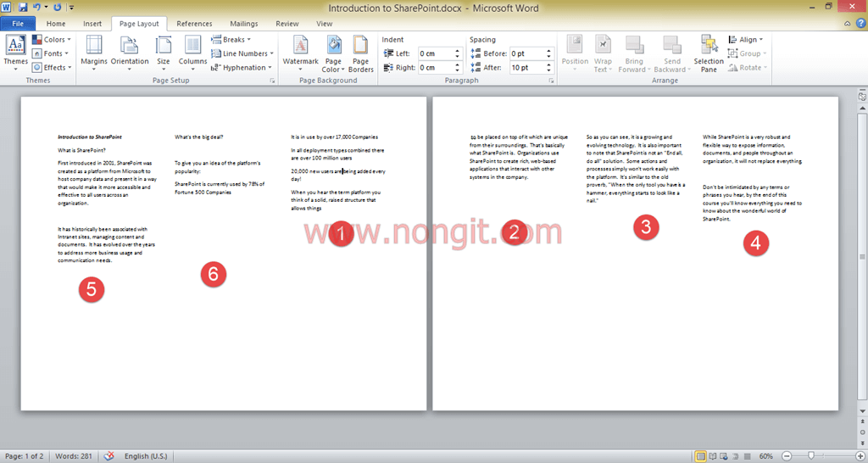The width and height of the screenshot is (868, 463).
Task: Switch to the Review tab
Action: [x=287, y=23]
